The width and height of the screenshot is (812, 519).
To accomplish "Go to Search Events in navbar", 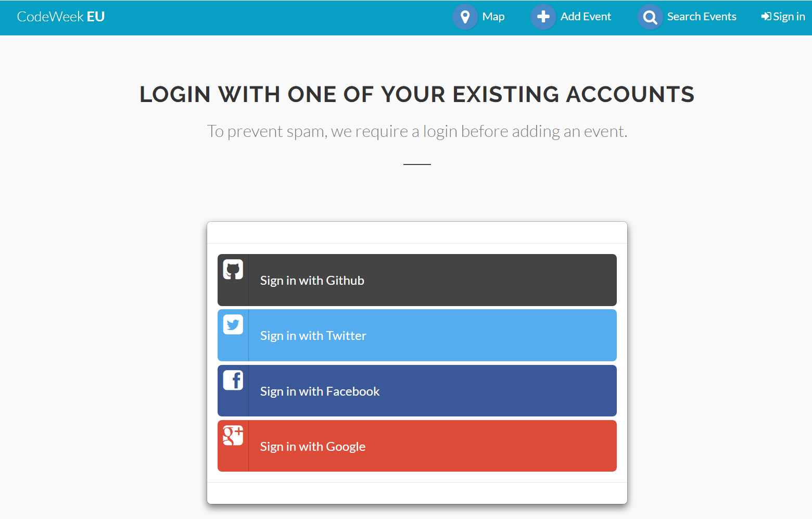I will (702, 17).
